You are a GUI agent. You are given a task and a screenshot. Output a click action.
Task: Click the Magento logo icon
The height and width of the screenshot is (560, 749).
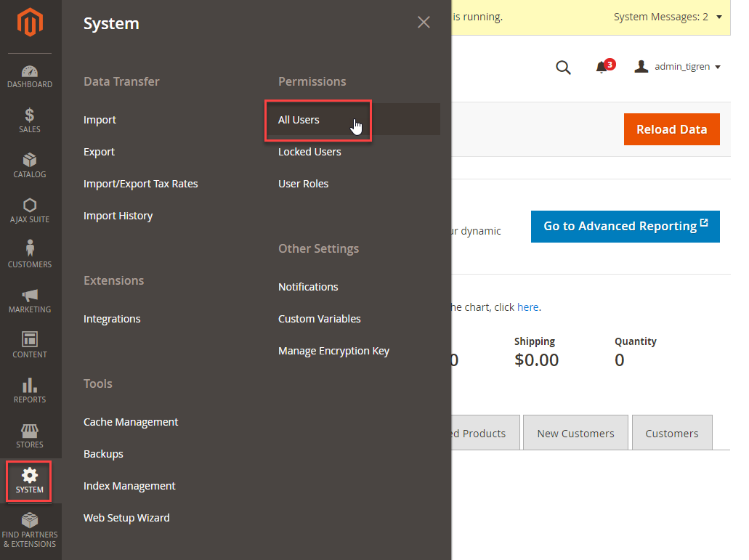point(30,23)
